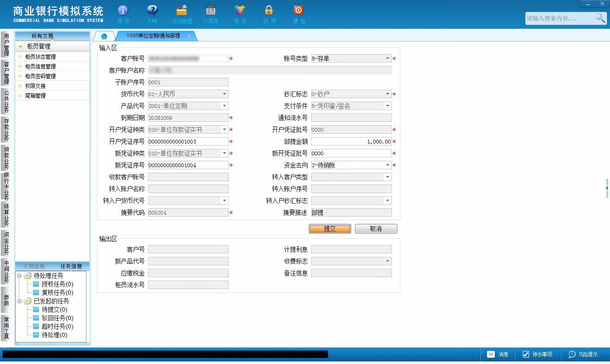The height and width of the screenshot is (364, 610).
Task: Select 驳回任务(0) tree item
Action: 57,318
